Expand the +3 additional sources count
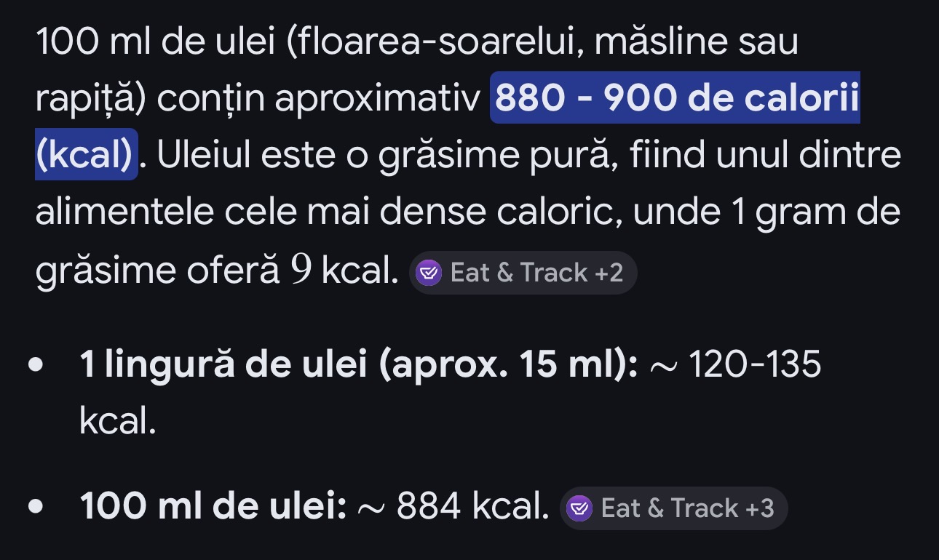Screen dimensions: 939x560 [759, 508]
